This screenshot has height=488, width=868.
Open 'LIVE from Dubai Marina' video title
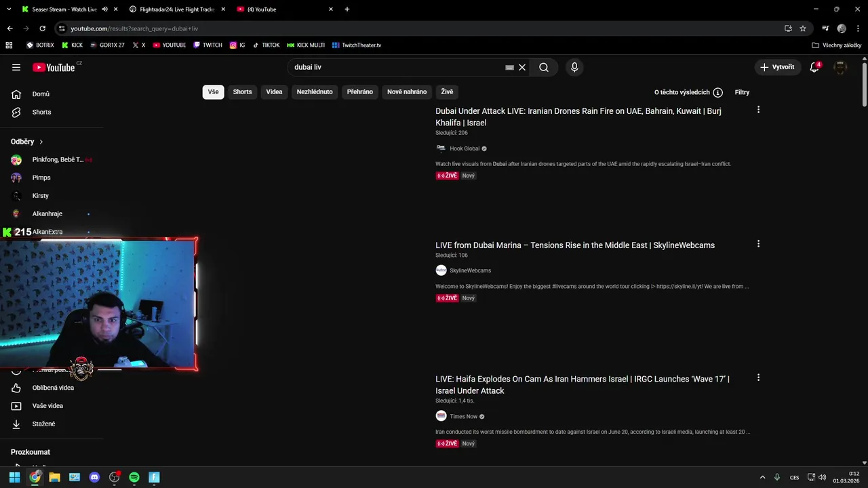(575, 245)
